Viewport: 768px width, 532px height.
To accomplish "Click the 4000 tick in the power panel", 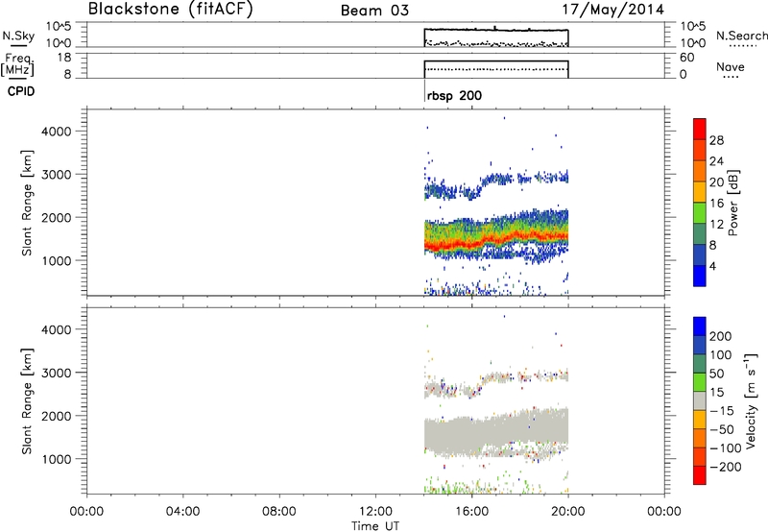I will click(58, 132).
